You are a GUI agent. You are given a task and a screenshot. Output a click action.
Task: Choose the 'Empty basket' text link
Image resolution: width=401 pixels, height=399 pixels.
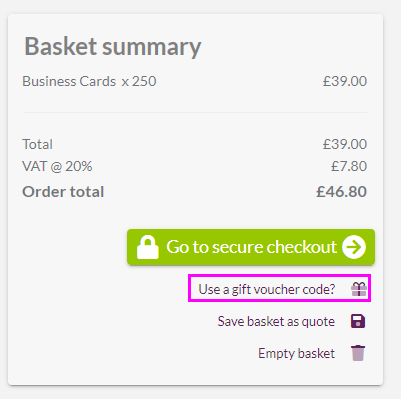point(296,353)
